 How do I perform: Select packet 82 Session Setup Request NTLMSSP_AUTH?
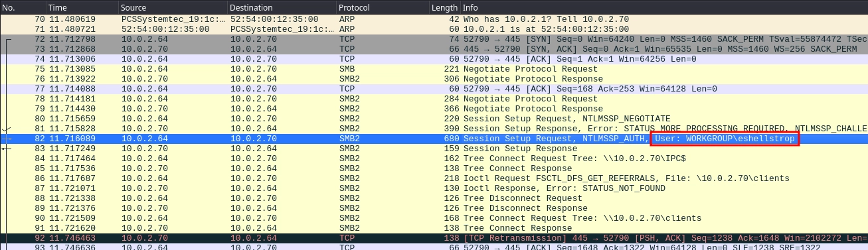point(434,139)
